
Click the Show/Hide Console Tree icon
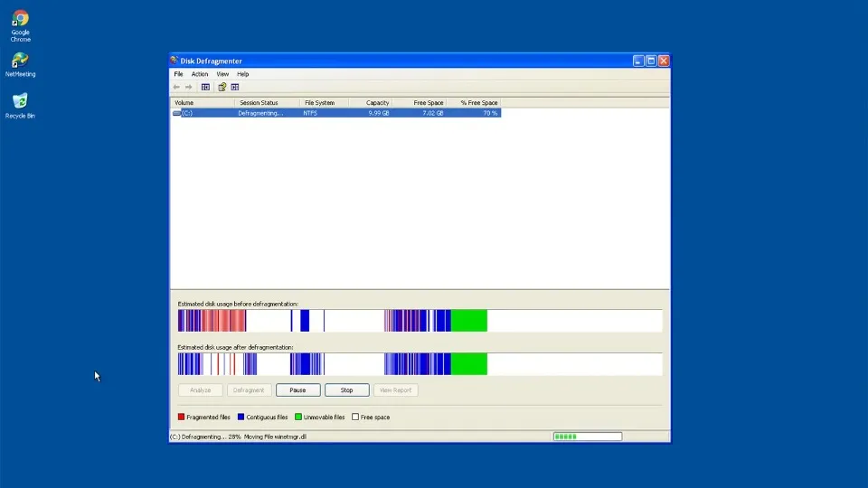point(206,87)
